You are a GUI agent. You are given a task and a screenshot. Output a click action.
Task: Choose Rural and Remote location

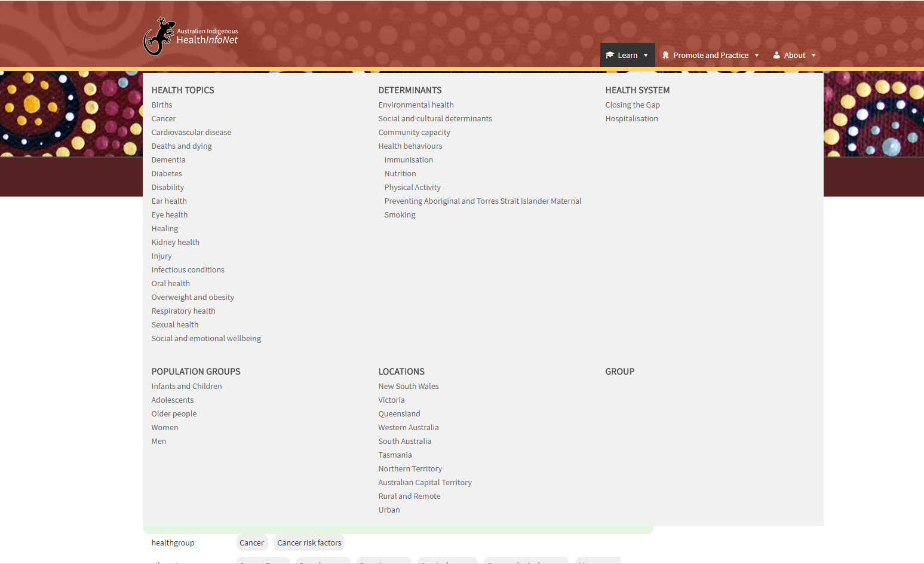[x=409, y=496]
